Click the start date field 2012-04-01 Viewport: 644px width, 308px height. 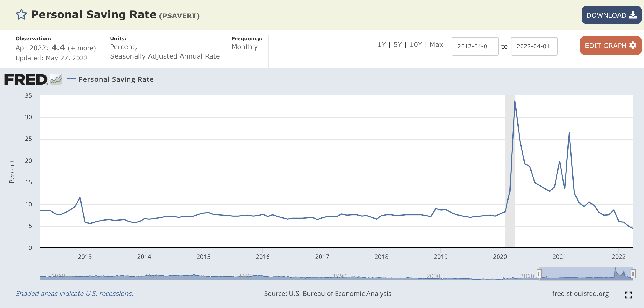pyautogui.click(x=475, y=46)
